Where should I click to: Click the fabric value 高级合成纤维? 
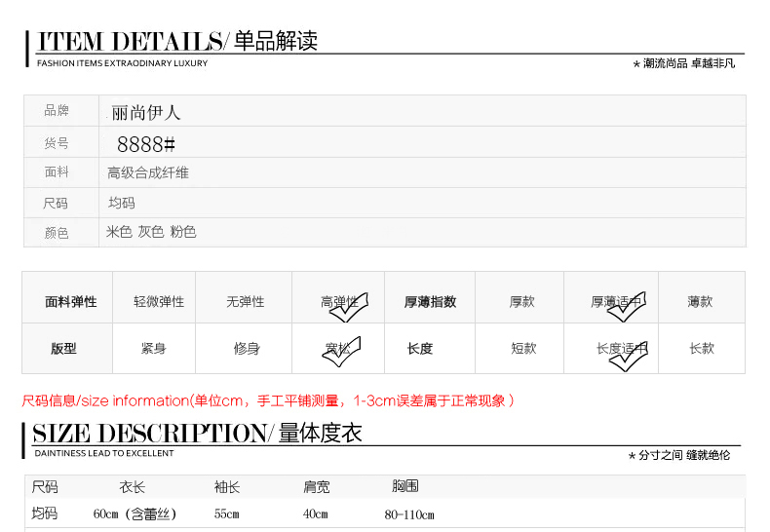click(x=148, y=172)
